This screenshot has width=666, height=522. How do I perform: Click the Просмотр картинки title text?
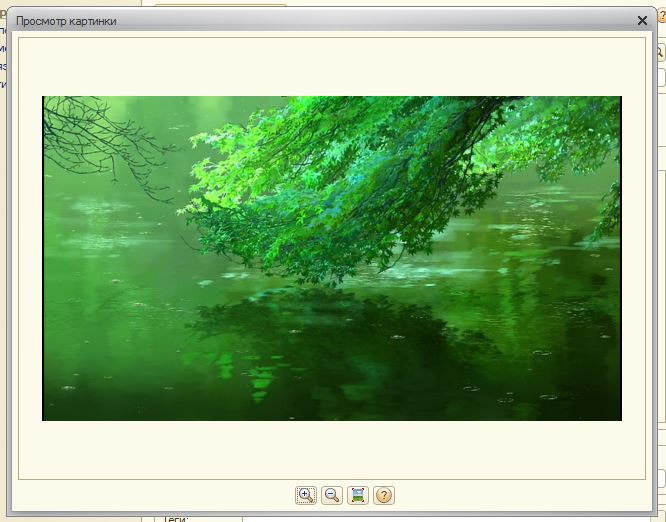[66, 21]
